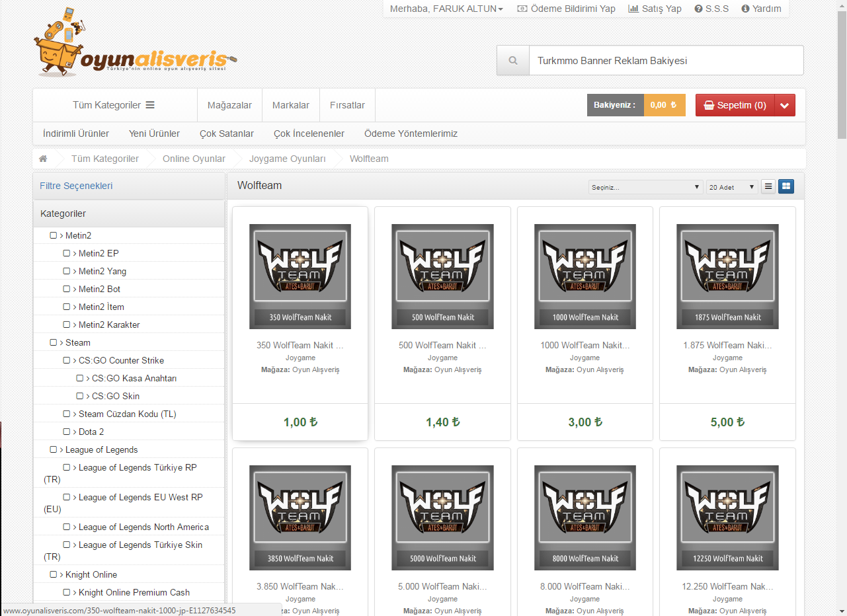The width and height of the screenshot is (847, 616).
Task: Open the 20 Adet per-page dropdown
Action: coord(732,187)
